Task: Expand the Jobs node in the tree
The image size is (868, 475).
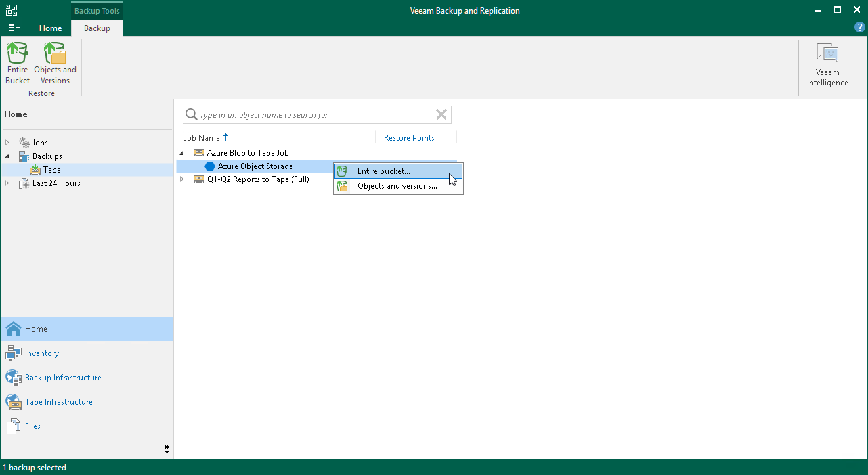Action: point(7,142)
